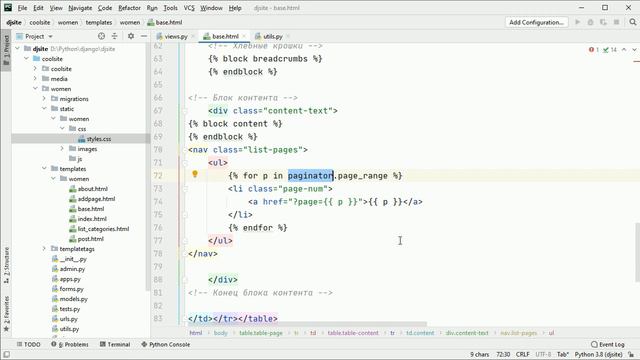
Task: Open the Terminal tool window
Action: [x=115, y=344]
